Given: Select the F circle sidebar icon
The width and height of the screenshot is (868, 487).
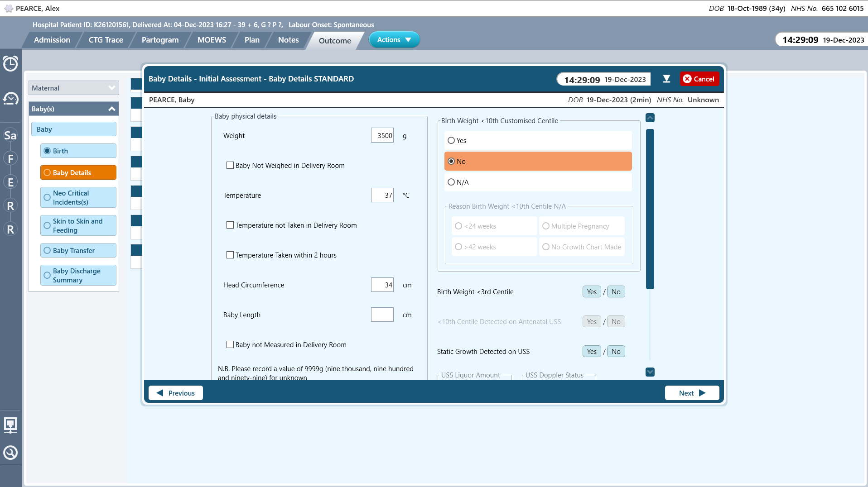Looking at the screenshot, I should 10,159.
